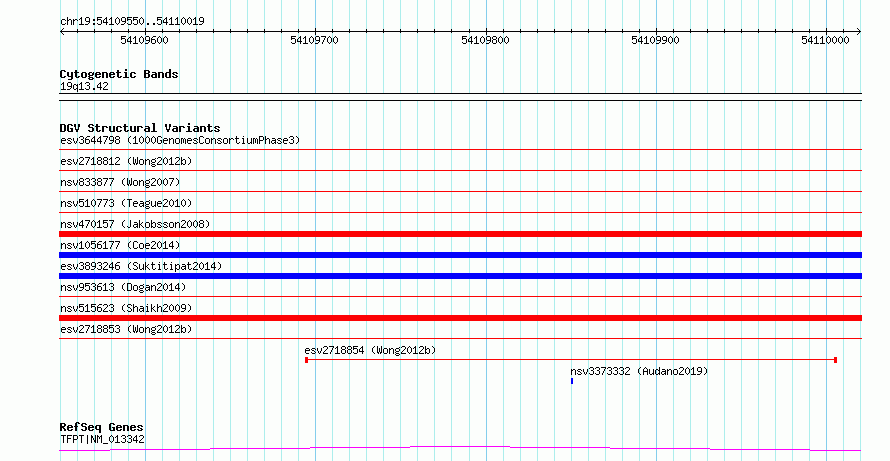Click the chr19:54109550..54110019 region label

click(x=132, y=22)
